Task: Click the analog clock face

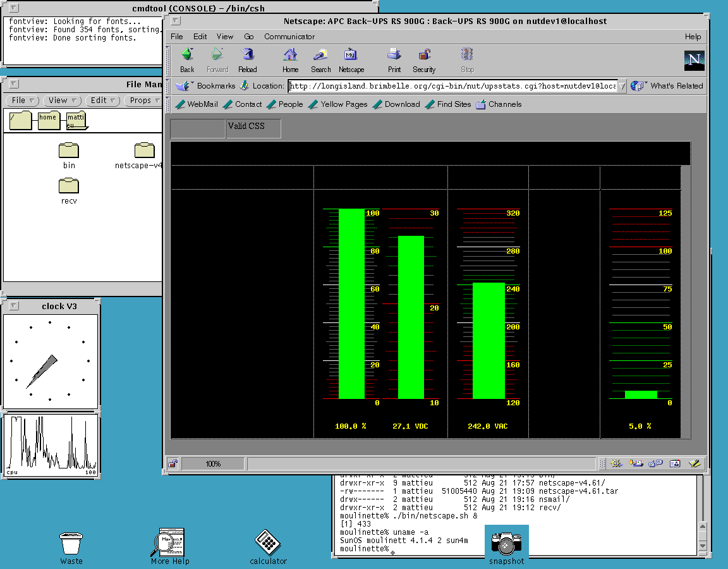Action: (50, 361)
